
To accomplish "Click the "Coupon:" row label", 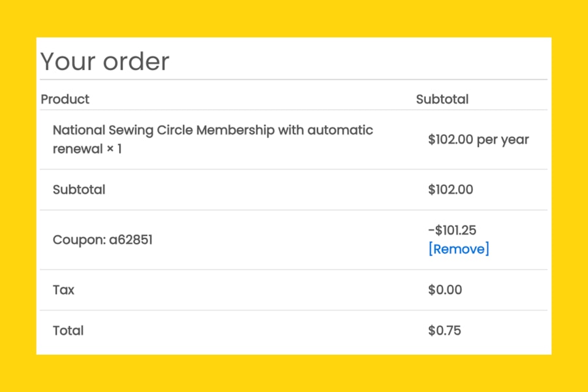I will [79, 240].
